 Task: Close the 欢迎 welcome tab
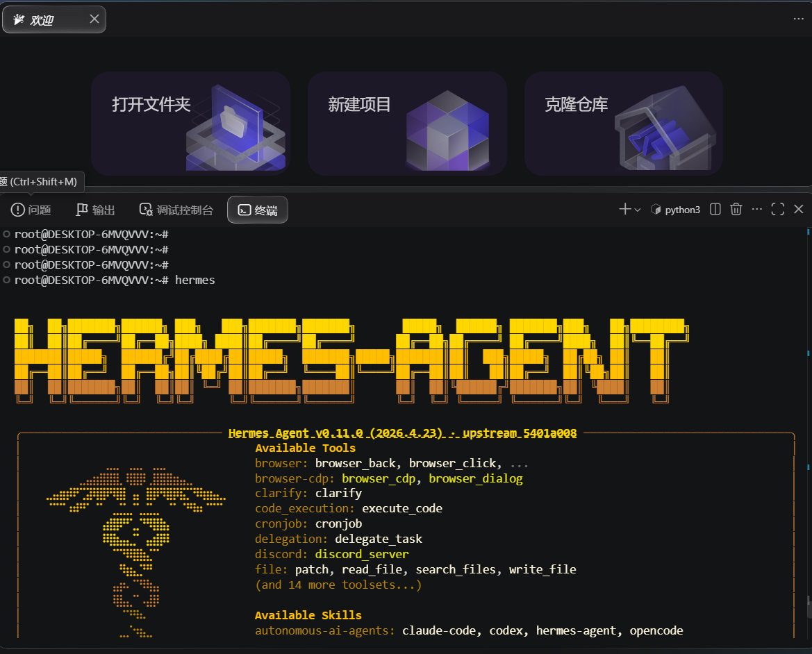point(94,19)
